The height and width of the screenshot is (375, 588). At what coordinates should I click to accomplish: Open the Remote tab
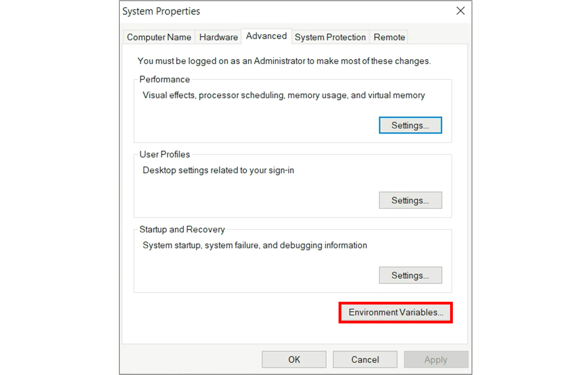[389, 37]
